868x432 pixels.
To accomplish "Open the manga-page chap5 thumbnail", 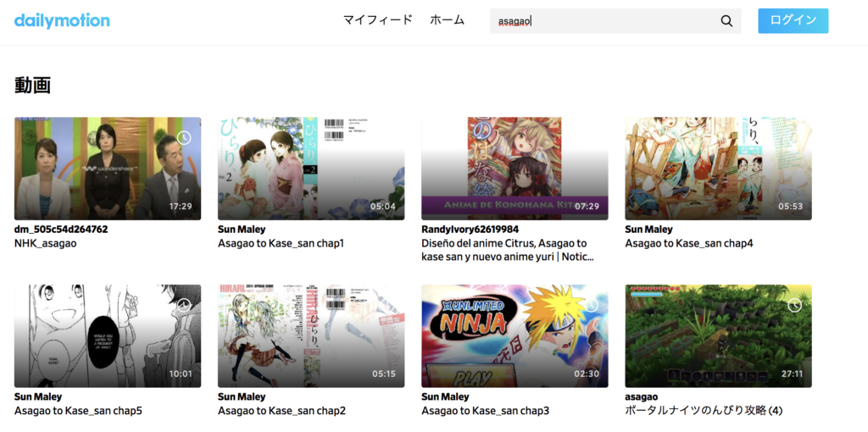I will [x=108, y=335].
